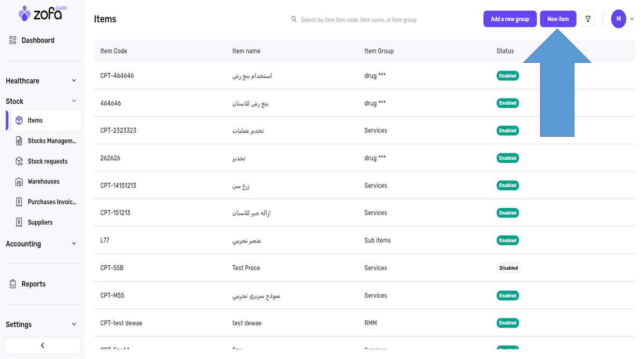Click the "Add a new group" button
Viewport: 644px width, 359px height.
510,19
